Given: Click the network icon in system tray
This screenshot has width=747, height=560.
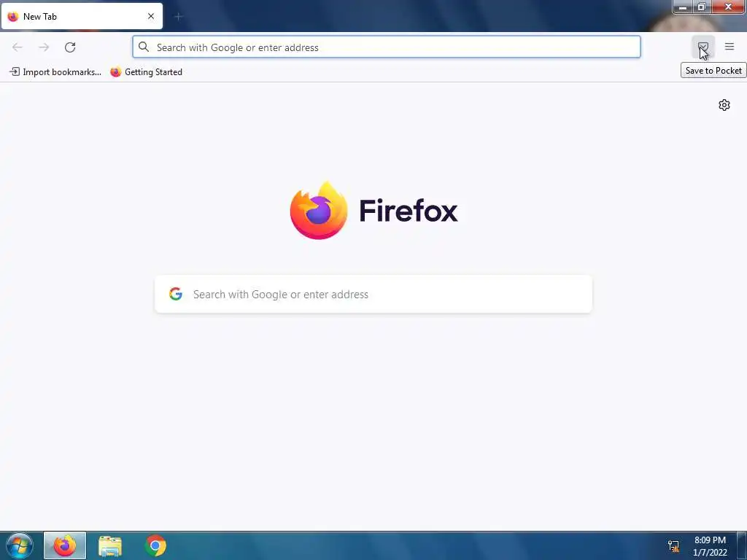Looking at the screenshot, I should [x=674, y=546].
